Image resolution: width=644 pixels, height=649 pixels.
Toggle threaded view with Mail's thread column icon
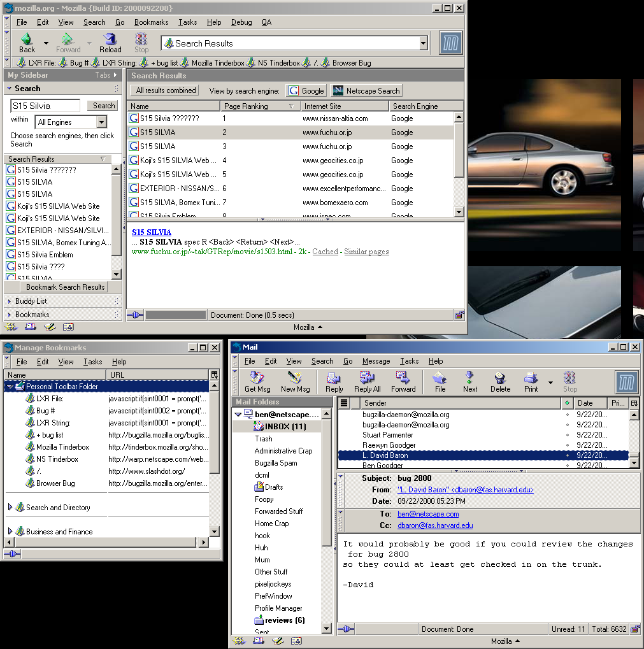pyautogui.click(x=344, y=403)
